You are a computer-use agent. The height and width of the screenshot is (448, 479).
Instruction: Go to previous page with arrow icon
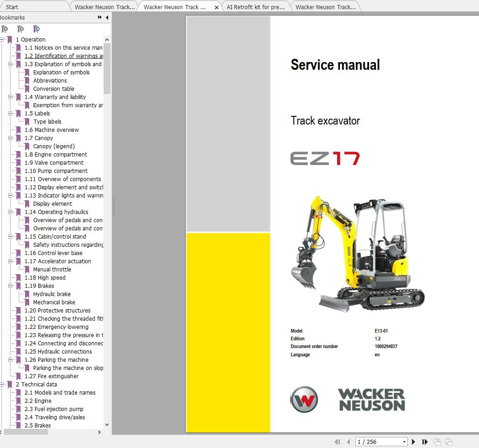(349, 442)
